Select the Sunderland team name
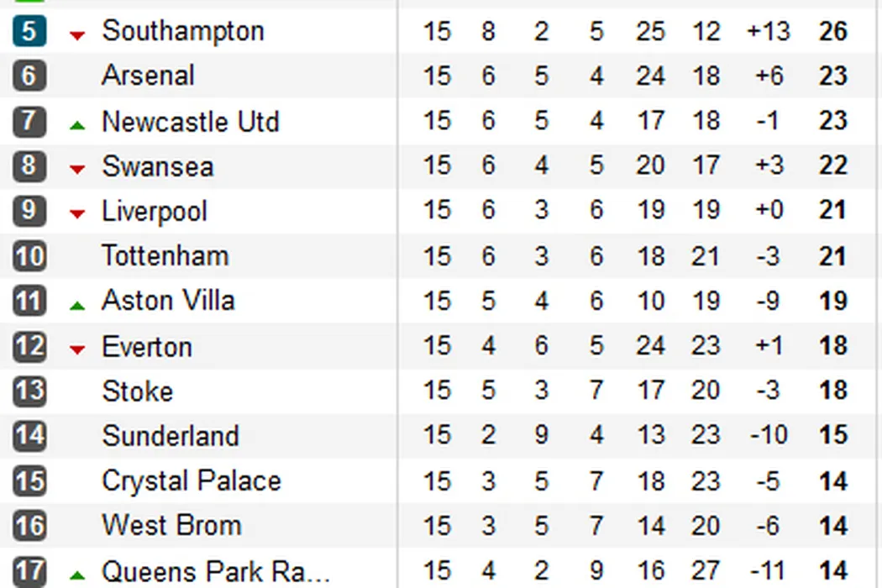 (x=170, y=436)
